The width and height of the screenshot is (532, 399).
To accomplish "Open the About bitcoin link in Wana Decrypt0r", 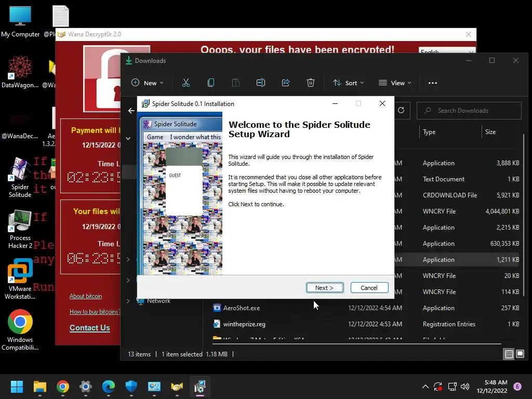I will pos(86,296).
